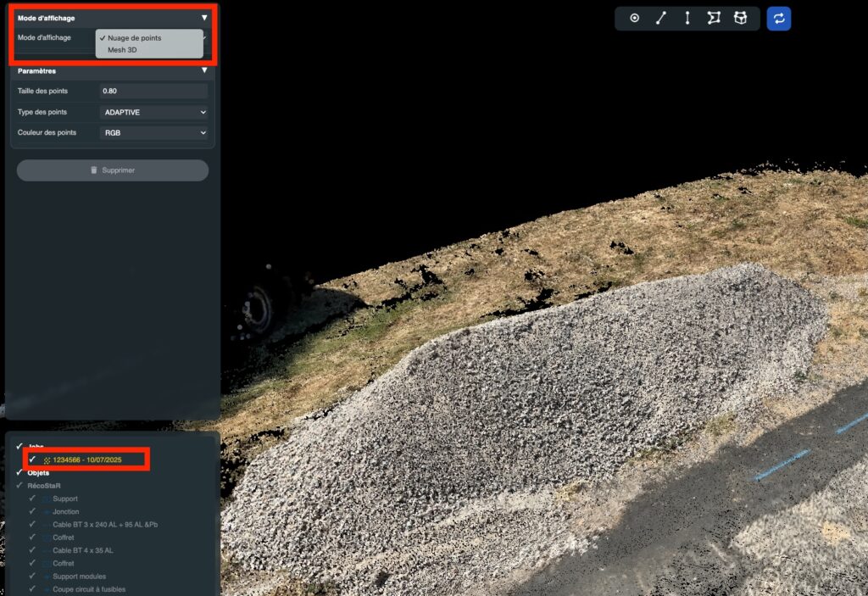This screenshot has height=596, width=868.
Task: Collapse the Mode d'affichage section triangle
Action: (203, 17)
